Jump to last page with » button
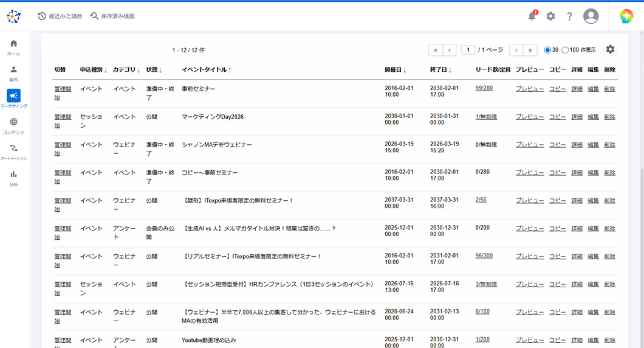Screen dimensions: 644x348 tap(530, 50)
